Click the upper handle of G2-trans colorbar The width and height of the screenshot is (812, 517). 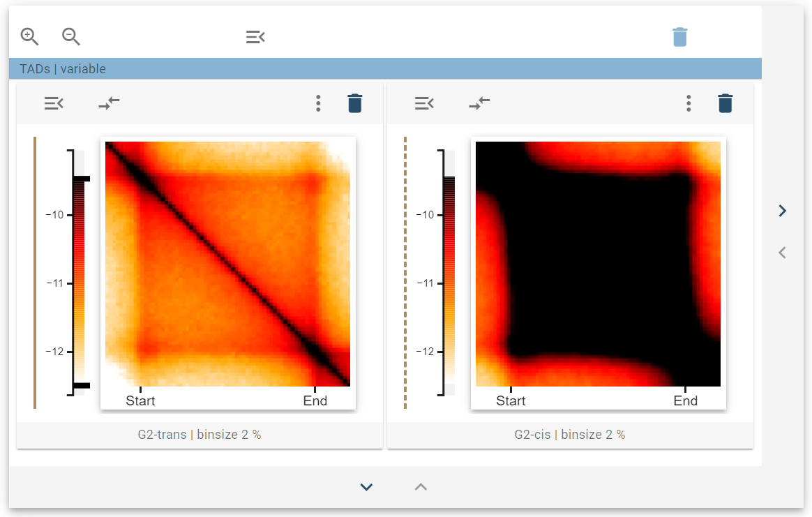click(x=82, y=179)
